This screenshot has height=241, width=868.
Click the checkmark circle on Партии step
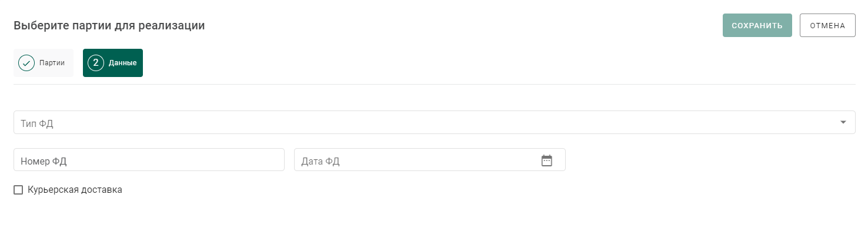(26, 63)
